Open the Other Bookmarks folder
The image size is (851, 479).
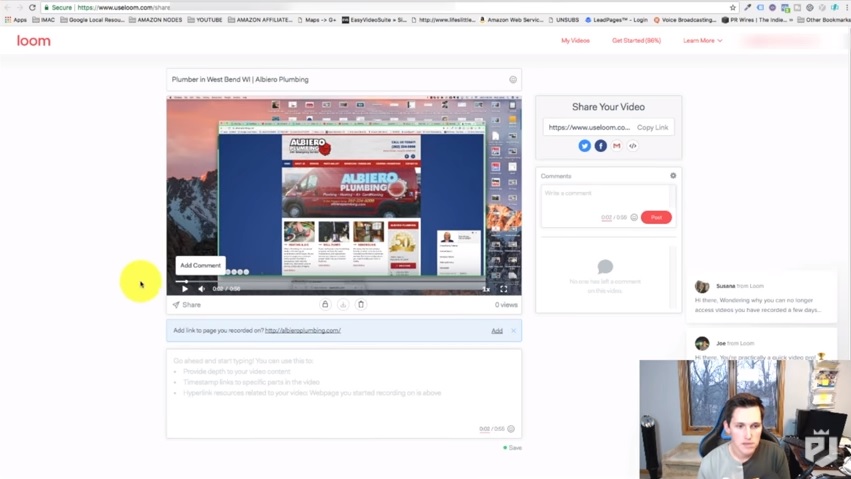pos(823,20)
